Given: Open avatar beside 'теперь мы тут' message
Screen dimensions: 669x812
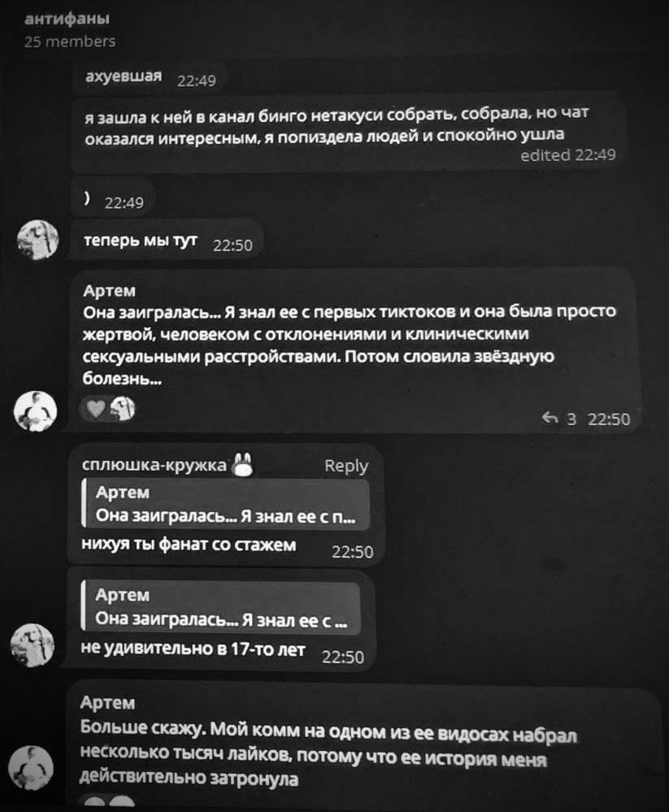Looking at the screenshot, I should point(37,240).
